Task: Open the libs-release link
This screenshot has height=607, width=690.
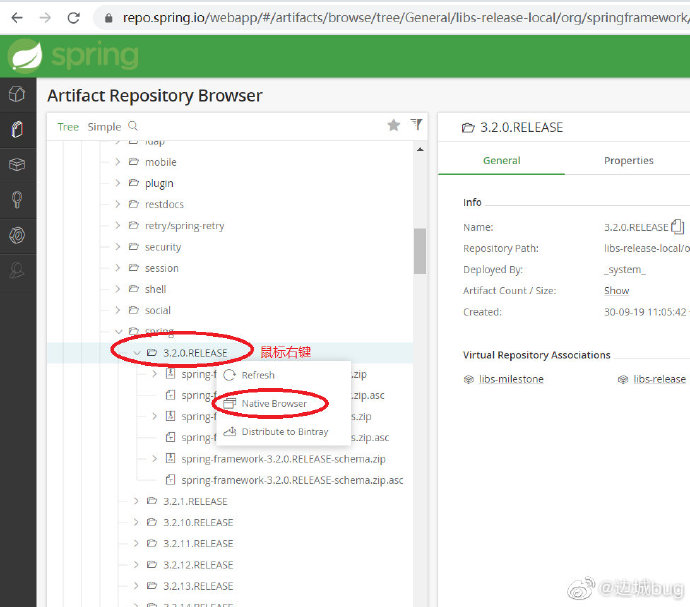Action: pos(659,379)
